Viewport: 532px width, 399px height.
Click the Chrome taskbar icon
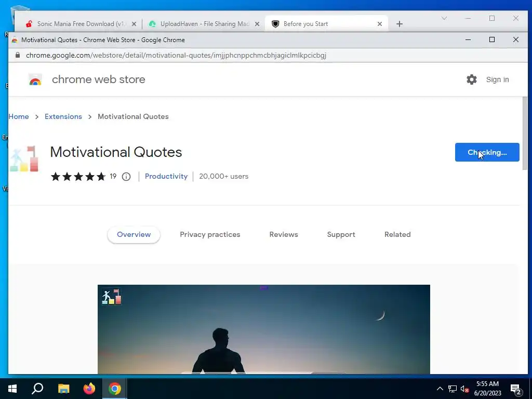tap(115, 389)
